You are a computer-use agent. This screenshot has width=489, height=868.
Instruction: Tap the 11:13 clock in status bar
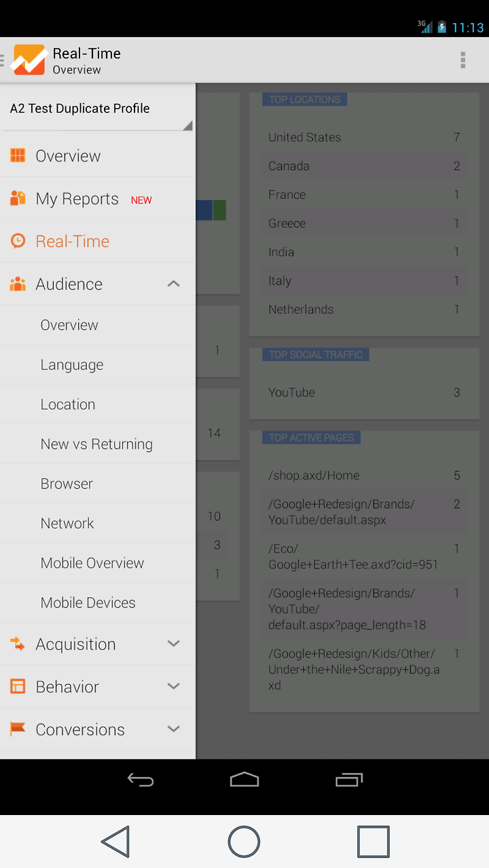468,28
